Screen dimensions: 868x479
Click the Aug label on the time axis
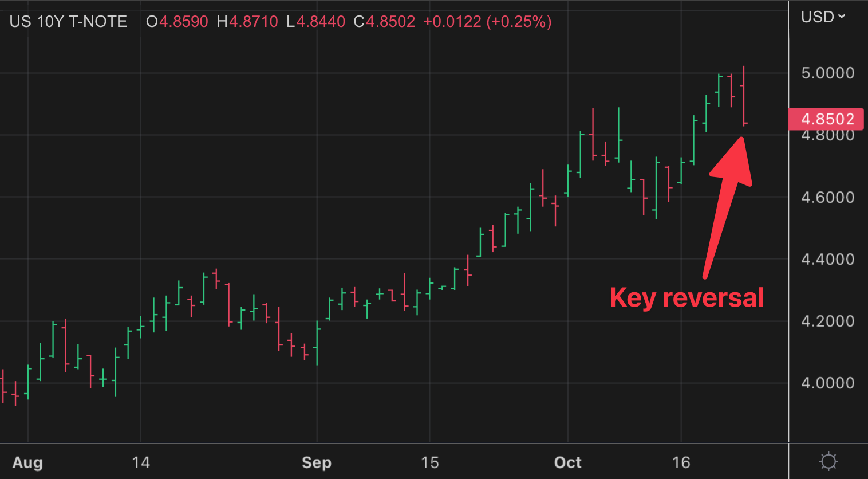click(x=27, y=462)
